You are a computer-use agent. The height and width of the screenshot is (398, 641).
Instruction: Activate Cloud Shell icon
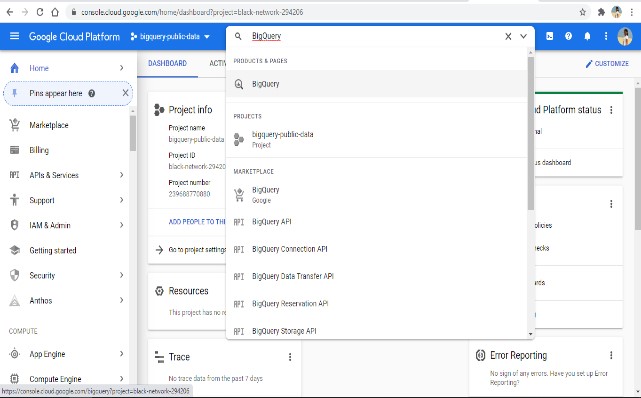(549, 36)
